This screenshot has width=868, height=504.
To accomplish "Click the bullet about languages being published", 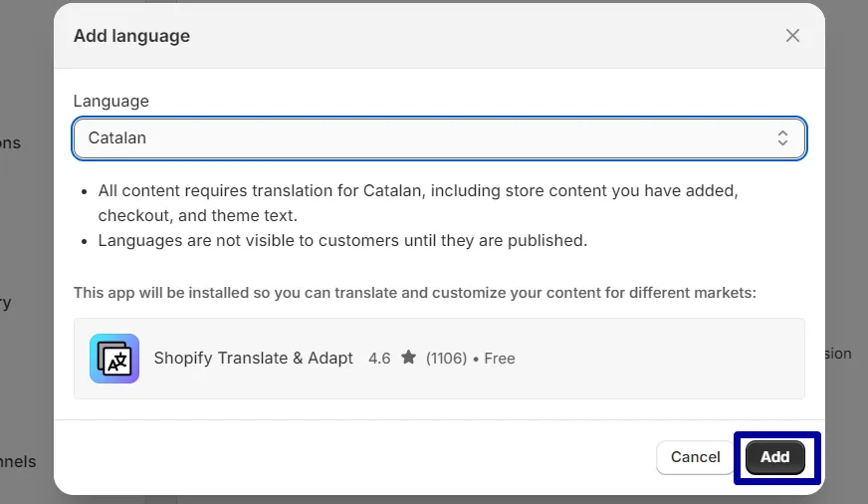I will click(x=342, y=240).
